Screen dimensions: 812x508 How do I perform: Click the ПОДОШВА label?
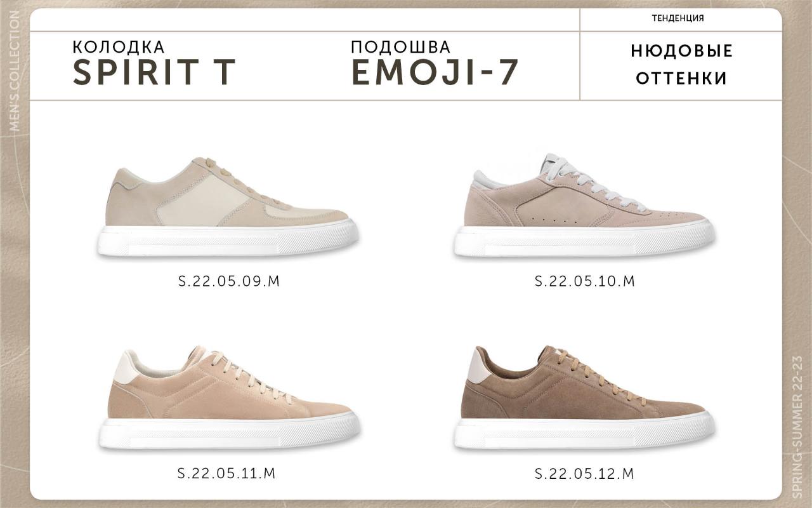pos(400,47)
